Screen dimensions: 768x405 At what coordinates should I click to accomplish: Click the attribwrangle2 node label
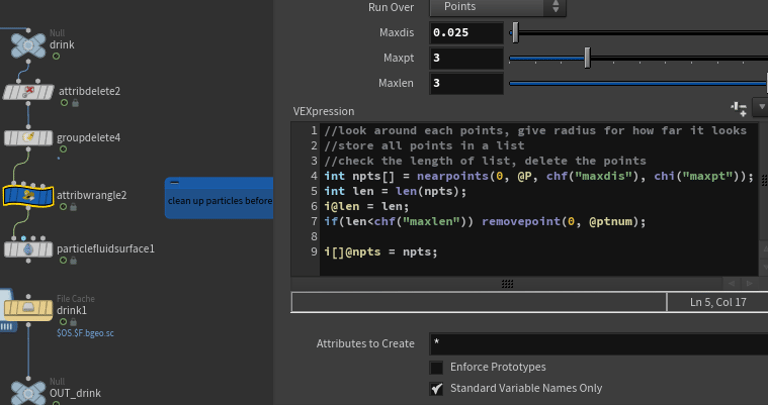[92, 195]
